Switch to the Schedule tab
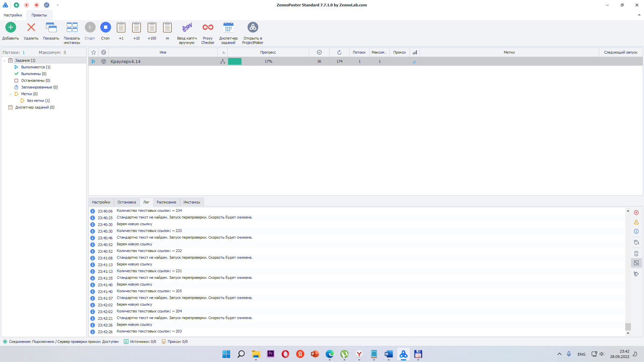644x362 pixels. coord(166,202)
